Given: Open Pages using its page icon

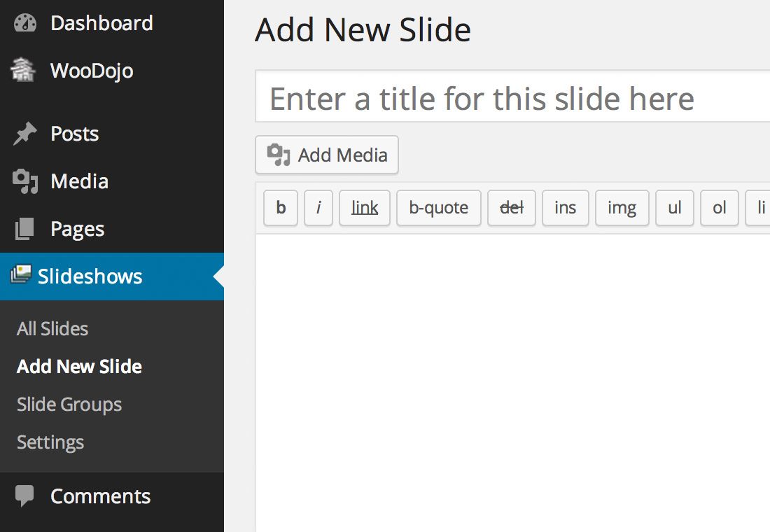Looking at the screenshot, I should pos(23,228).
